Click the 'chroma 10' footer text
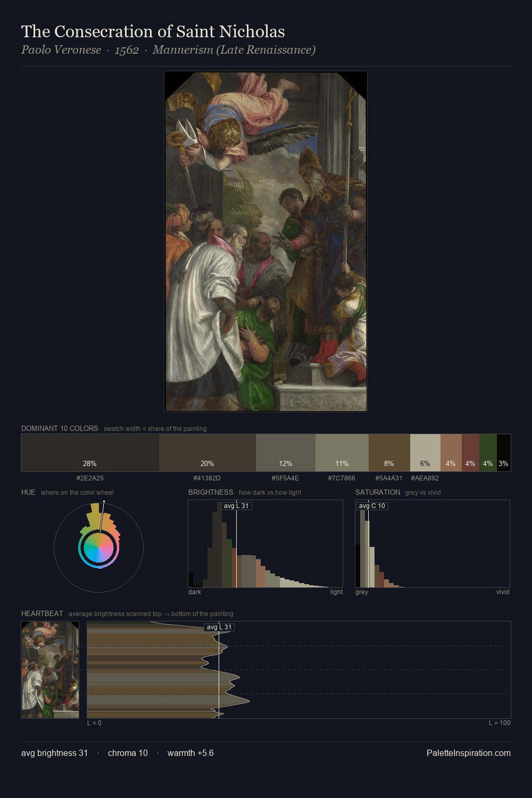The image size is (532, 798). pyautogui.click(x=128, y=753)
